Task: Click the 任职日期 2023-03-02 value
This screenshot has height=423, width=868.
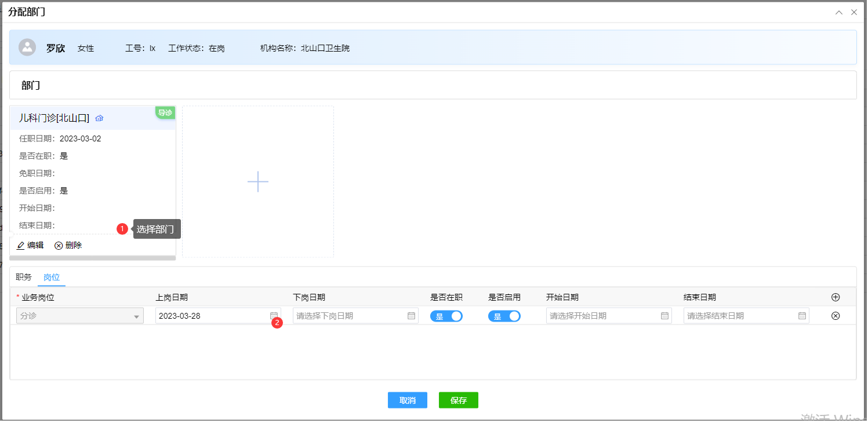Action: [x=81, y=139]
